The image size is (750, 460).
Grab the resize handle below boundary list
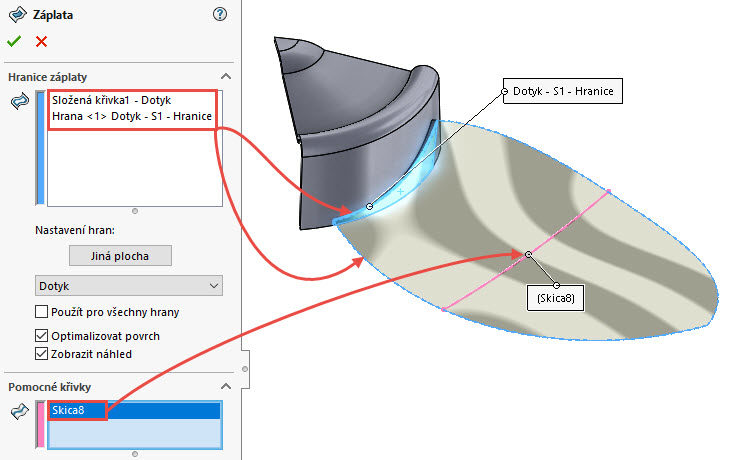pyautogui.click(x=135, y=211)
